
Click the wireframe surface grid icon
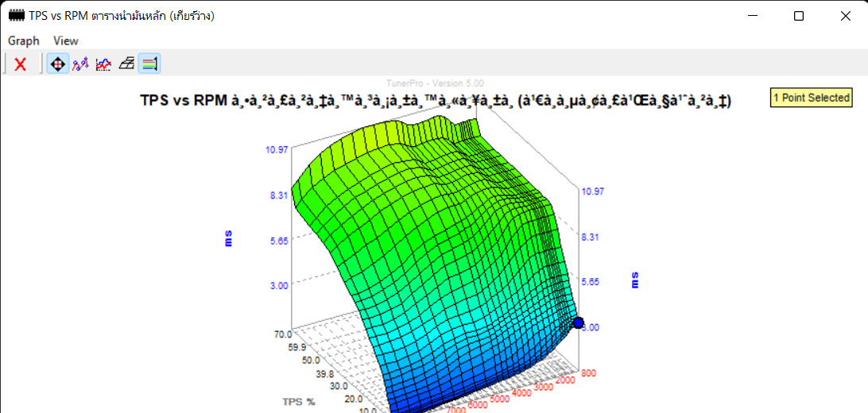126,64
